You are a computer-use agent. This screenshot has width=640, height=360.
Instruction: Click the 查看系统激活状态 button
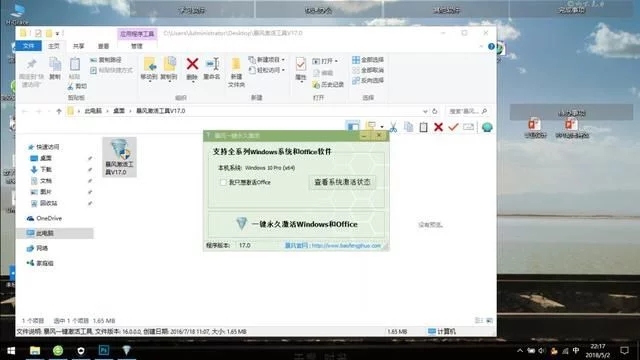(x=342, y=182)
